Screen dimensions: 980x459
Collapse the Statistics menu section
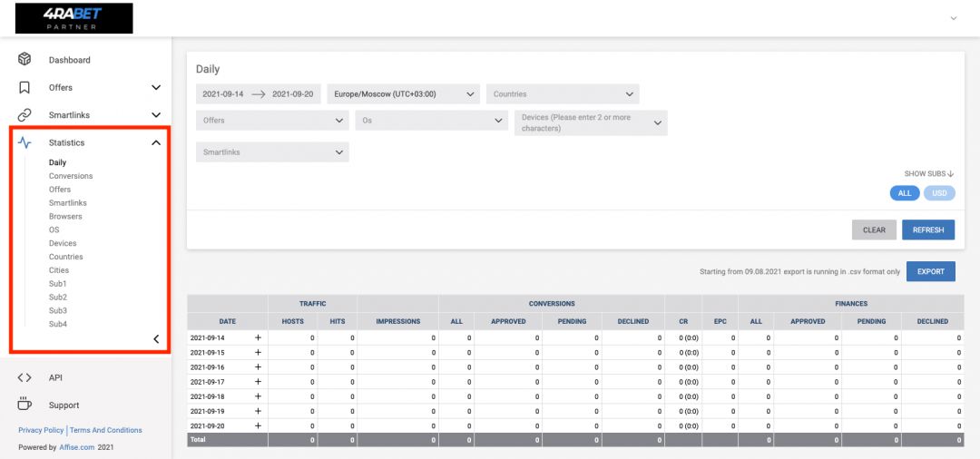click(x=156, y=142)
